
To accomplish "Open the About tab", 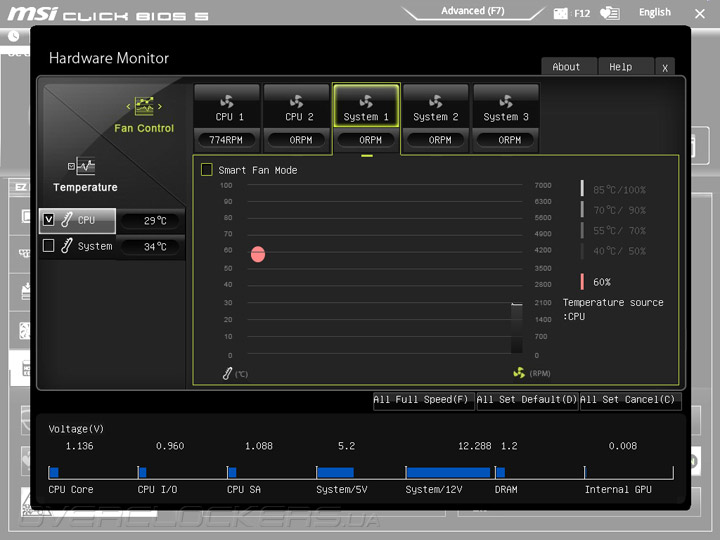I will tap(567, 67).
